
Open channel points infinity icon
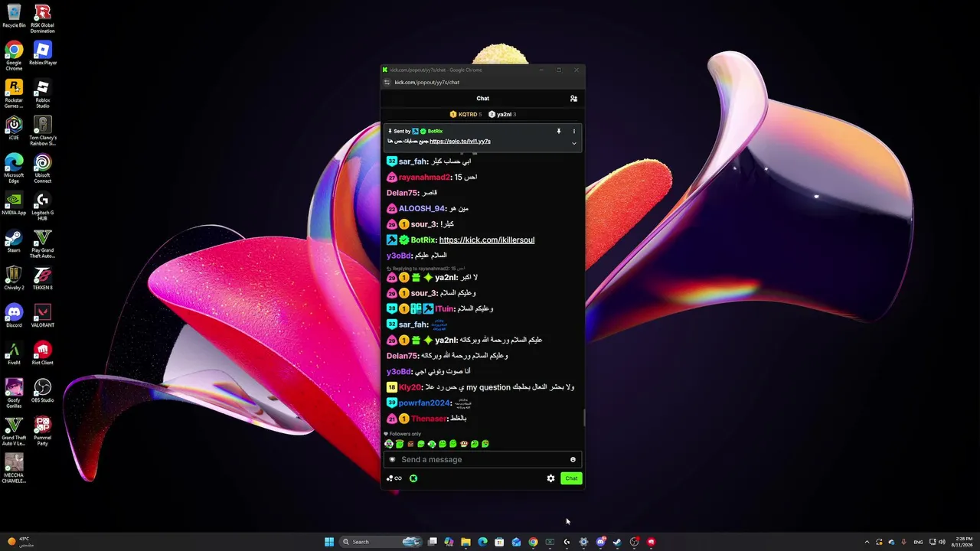(x=394, y=478)
